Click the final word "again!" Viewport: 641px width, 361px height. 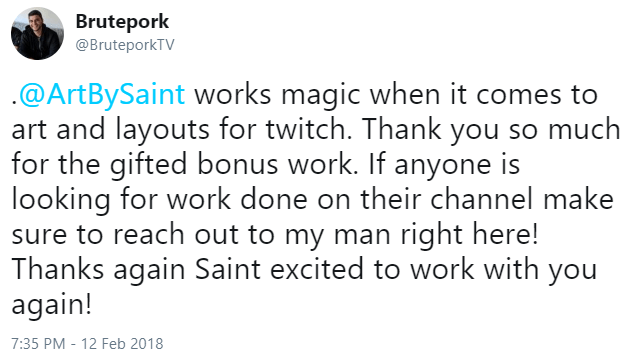point(51,306)
